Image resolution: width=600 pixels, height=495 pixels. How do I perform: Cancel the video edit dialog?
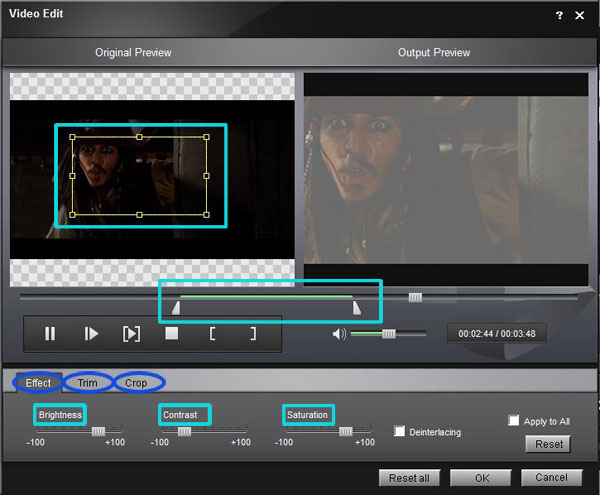click(551, 478)
